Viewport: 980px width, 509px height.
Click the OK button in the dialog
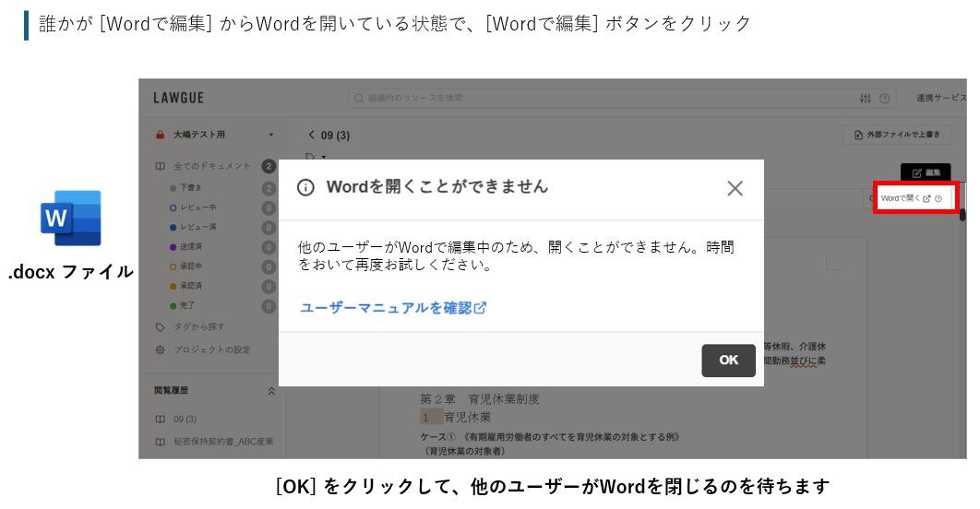click(x=728, y=361)
